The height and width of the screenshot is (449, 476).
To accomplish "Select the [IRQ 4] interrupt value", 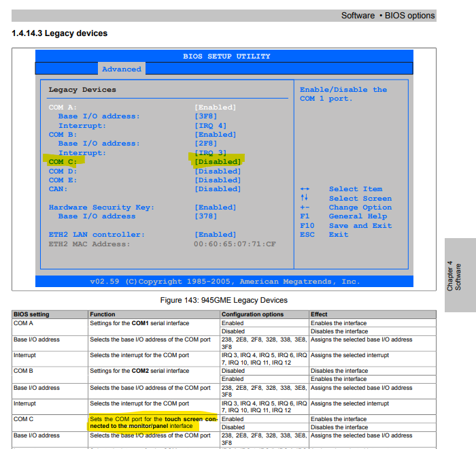I will pyautogui.click(x=210, y=125).
